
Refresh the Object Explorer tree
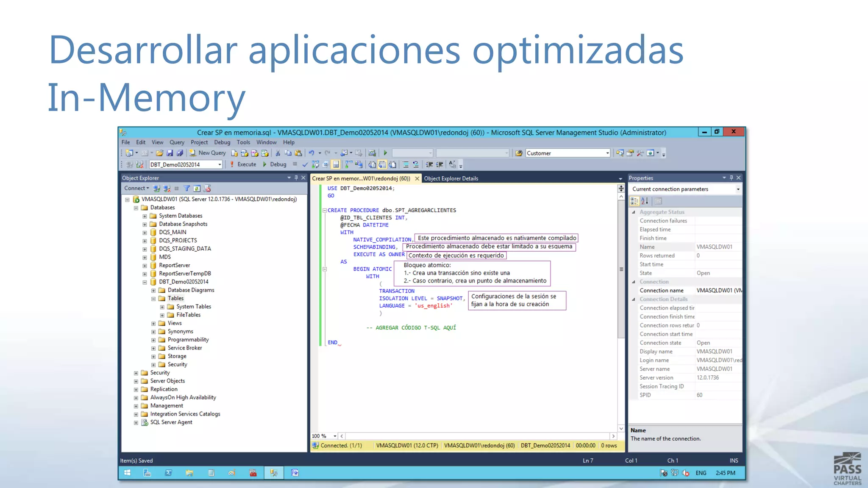[x=197, y=188]
